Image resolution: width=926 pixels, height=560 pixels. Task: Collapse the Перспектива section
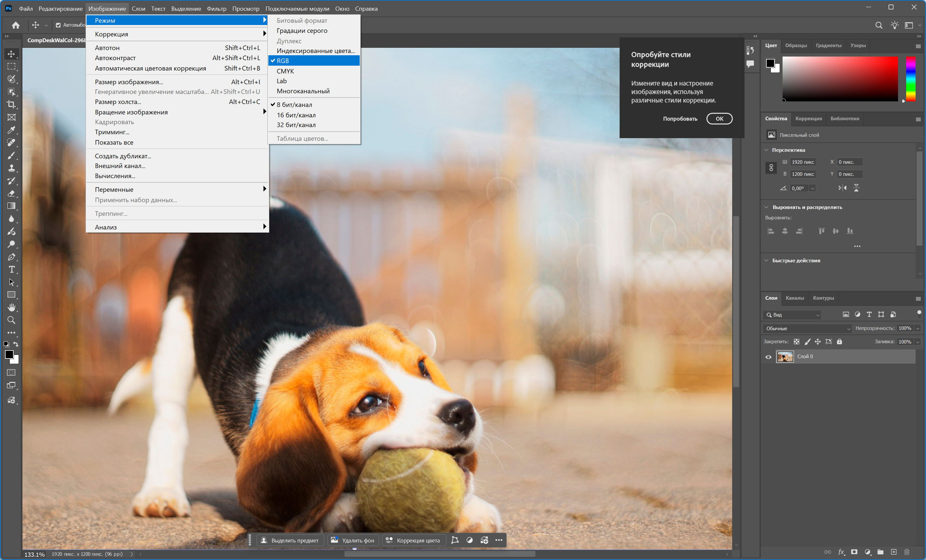point(766,150)
